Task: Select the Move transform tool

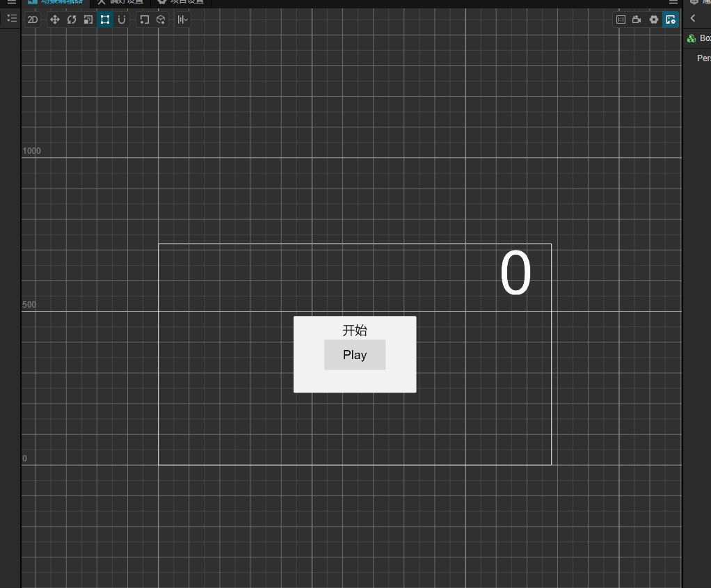Action: pos(55,19)
